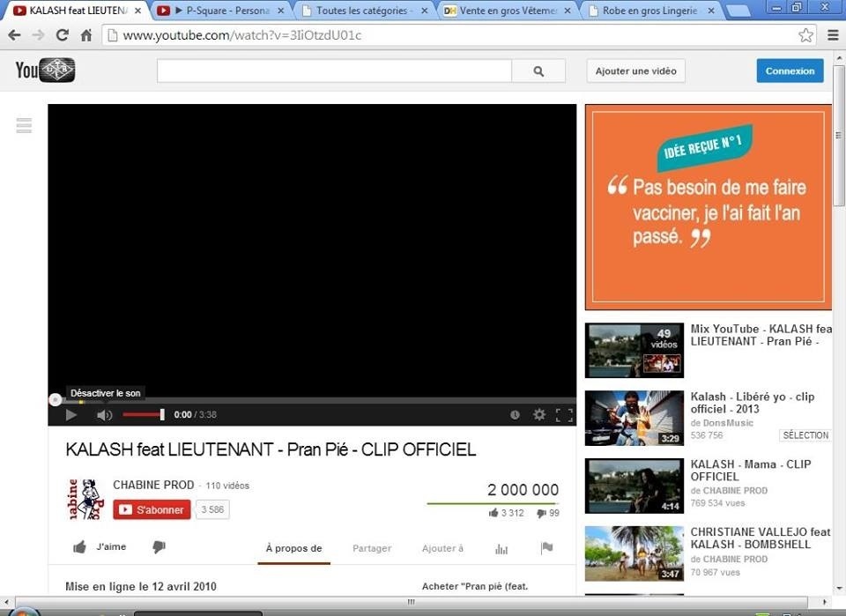Focus the YouTube search field

pyautogui.click(x=334, y=71)
